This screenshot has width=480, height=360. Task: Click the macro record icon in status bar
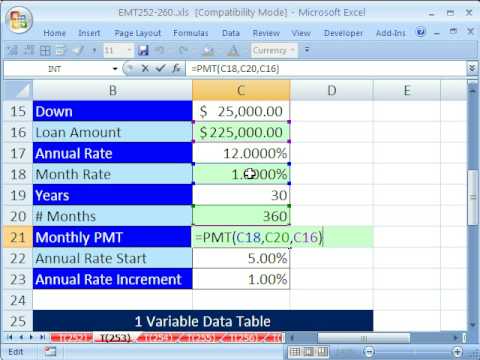50,351
